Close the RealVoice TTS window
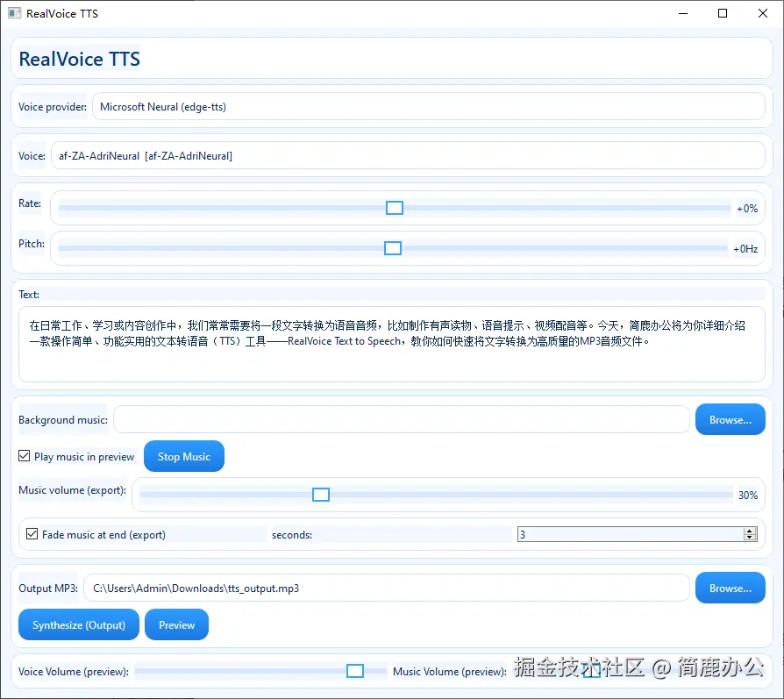Screen dimensions: 784x699 pyautogui.click(x=762, y=13)
